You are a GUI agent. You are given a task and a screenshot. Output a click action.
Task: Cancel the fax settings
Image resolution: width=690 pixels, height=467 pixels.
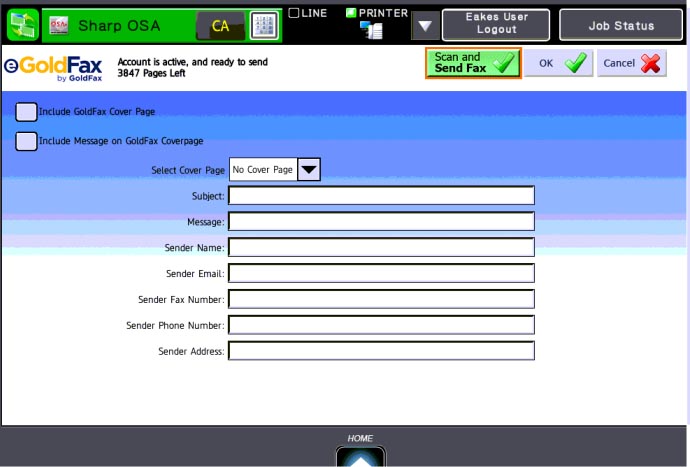[632, 63]
